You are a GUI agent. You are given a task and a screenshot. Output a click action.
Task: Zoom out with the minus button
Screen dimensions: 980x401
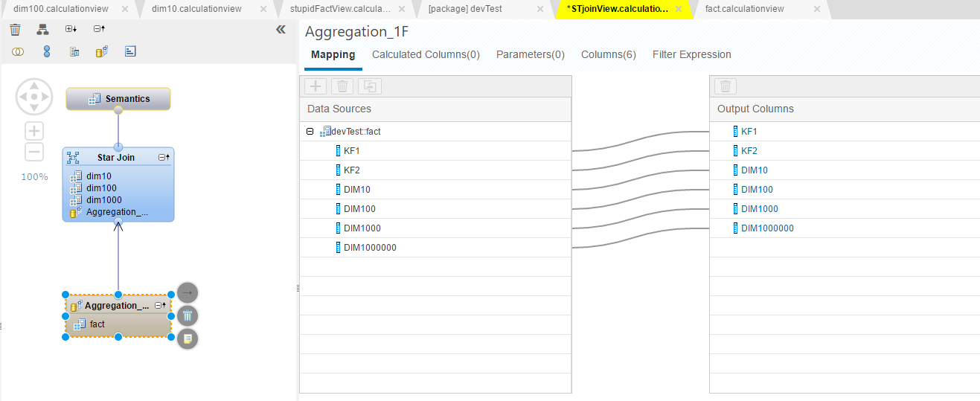(x=34, y=152)
